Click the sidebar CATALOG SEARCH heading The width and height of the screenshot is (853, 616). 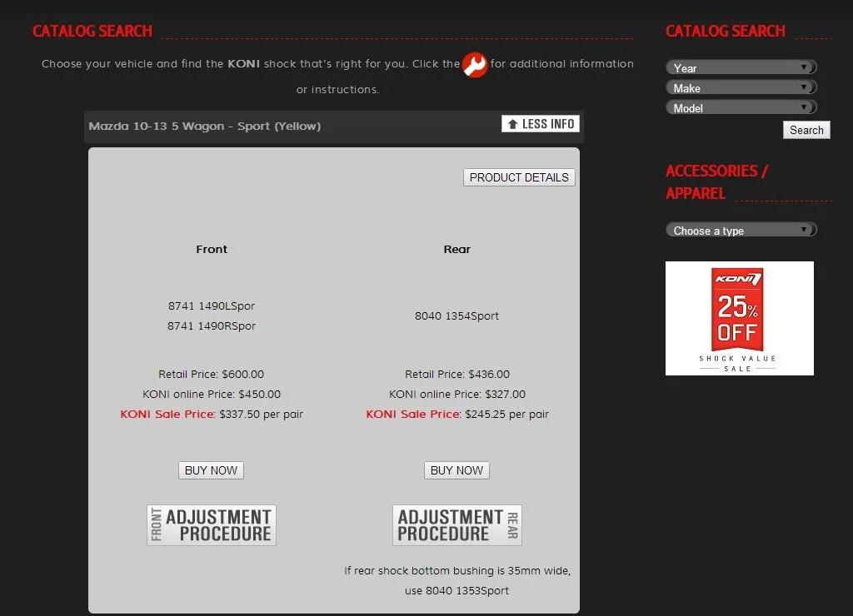725,32
